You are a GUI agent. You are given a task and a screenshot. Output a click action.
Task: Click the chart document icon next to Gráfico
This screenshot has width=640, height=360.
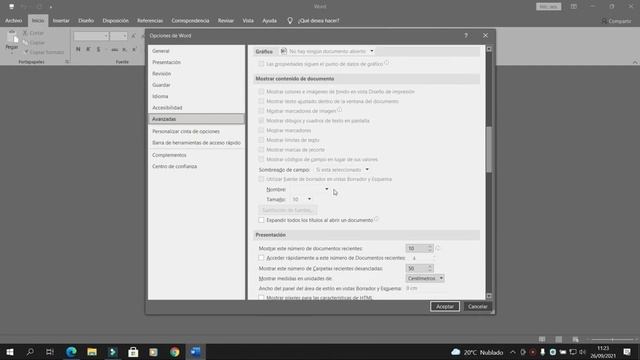(x=283, y=51)
